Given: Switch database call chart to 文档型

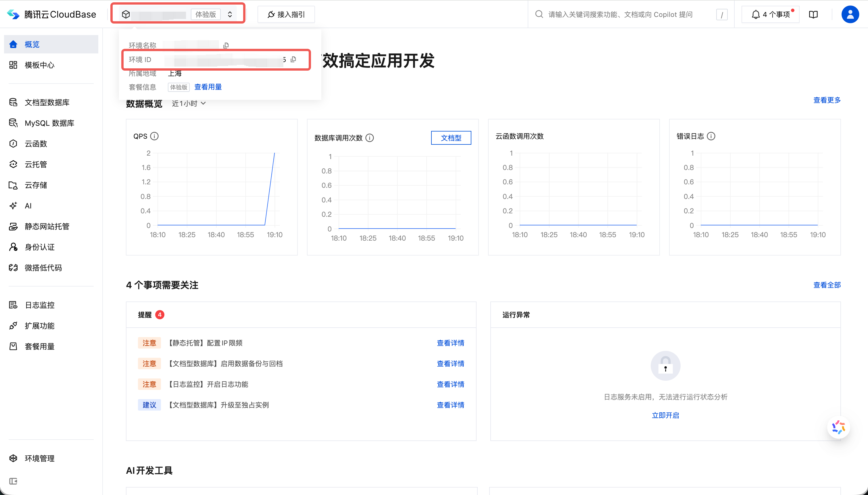Looking at the screenshot, I should click(451, 138).
